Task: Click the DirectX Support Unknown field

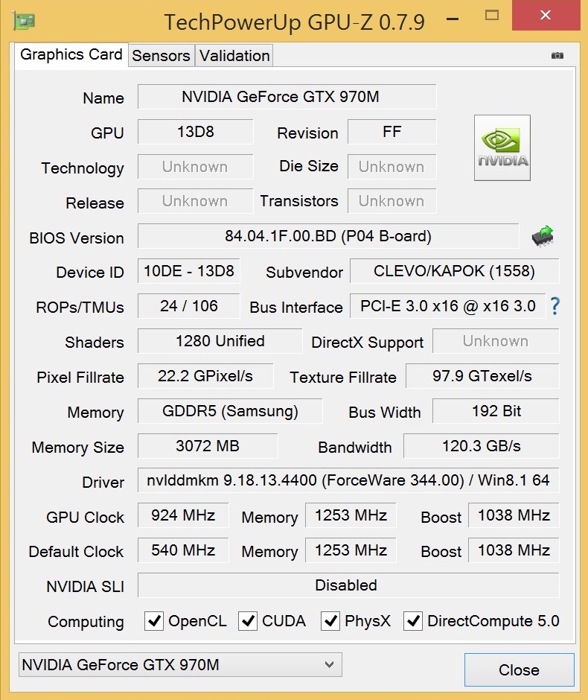Action: pos(496,341)
